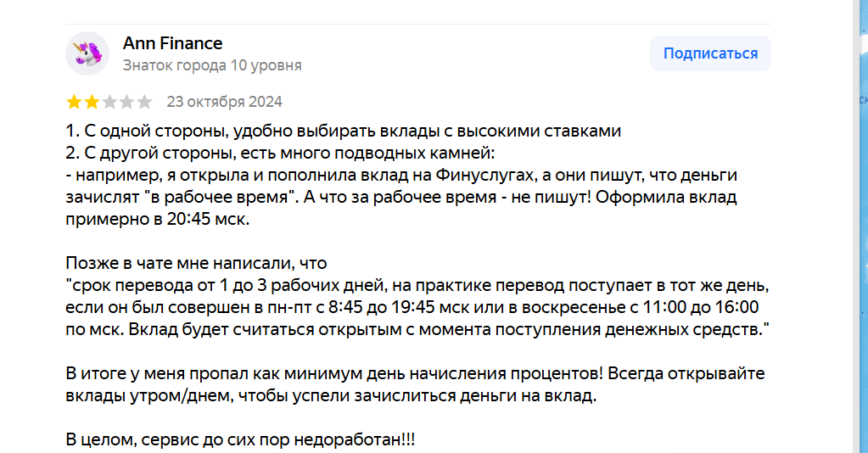
Task: Click the unicorn avatar of Ann Finance
Action: tap(87, 53)
